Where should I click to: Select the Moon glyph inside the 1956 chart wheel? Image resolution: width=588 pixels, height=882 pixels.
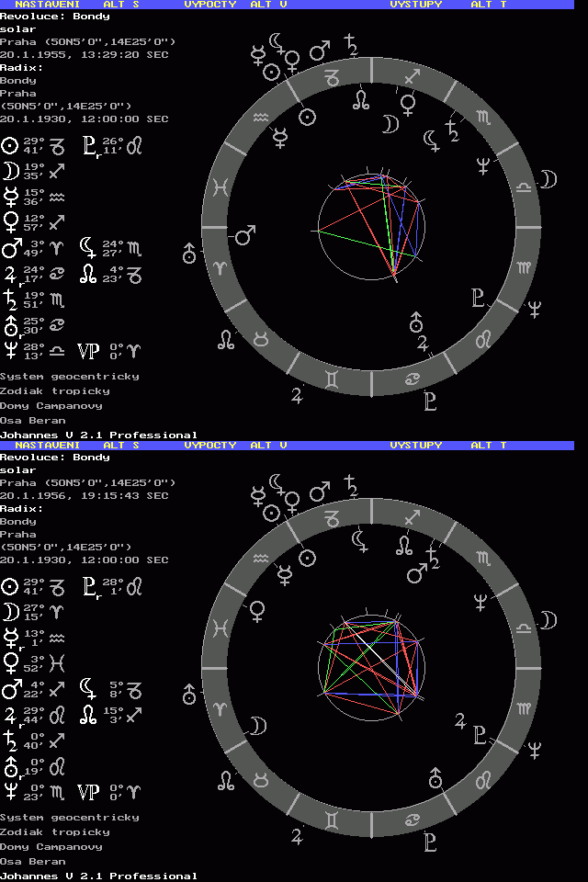pos(259,726)
